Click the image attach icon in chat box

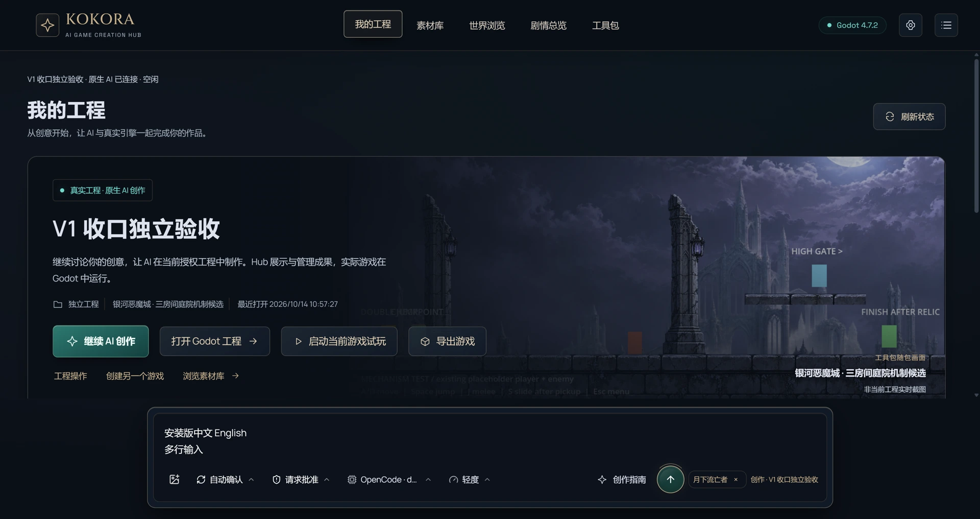(174, 479)
